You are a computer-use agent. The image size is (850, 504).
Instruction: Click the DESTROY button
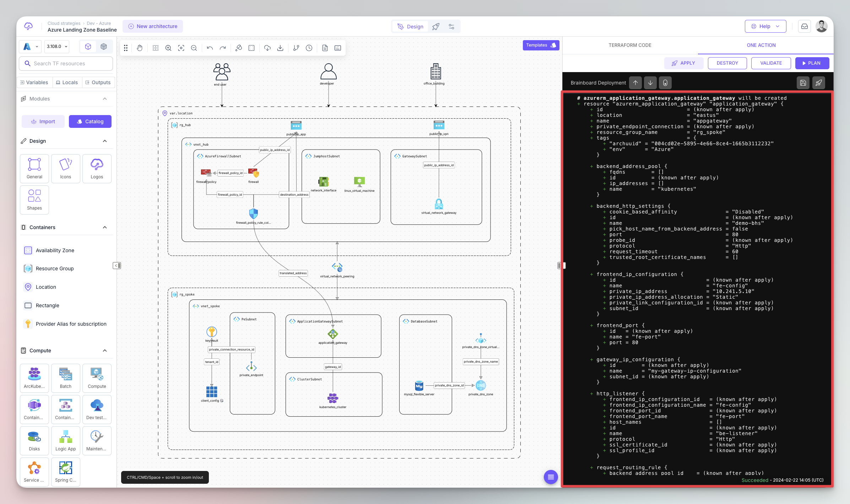coord(727,63)
